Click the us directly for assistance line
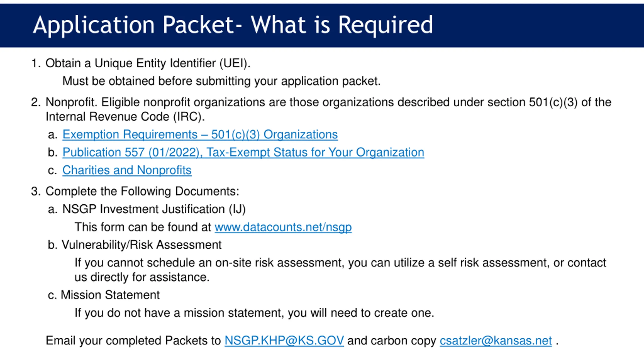The width and height of the screenshot is (644, 362). click(142, 277)
